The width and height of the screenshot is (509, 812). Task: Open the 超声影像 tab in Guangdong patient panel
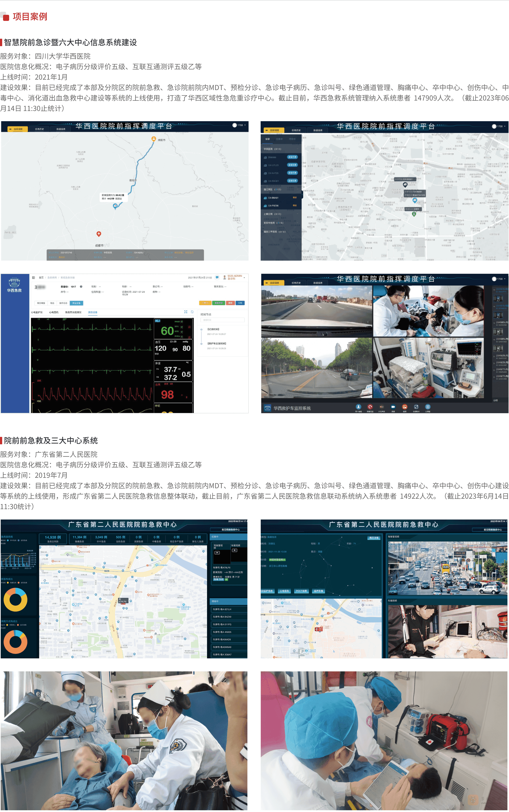point(318,591)
